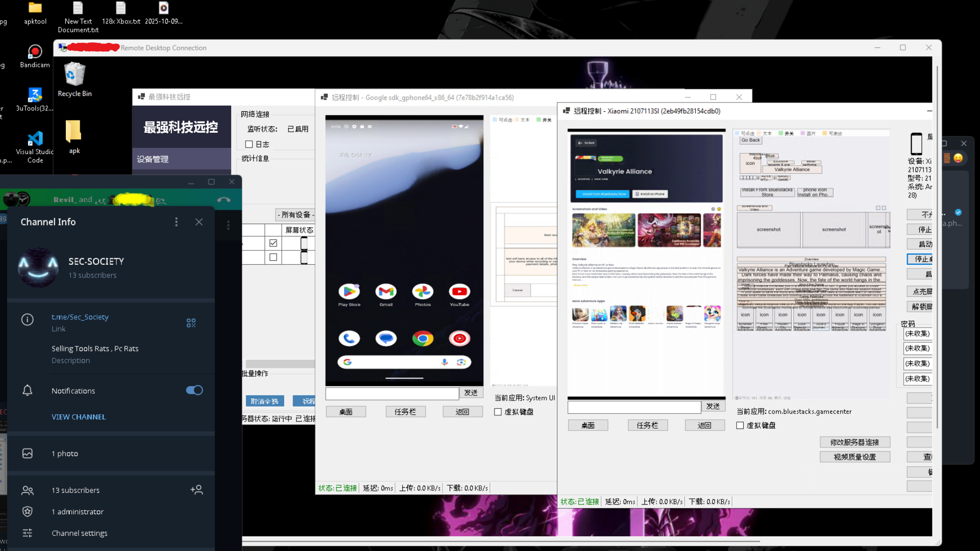The image size is (980, 551).
Task: Open Chrome browser on the phone screen
Action: 423,338
